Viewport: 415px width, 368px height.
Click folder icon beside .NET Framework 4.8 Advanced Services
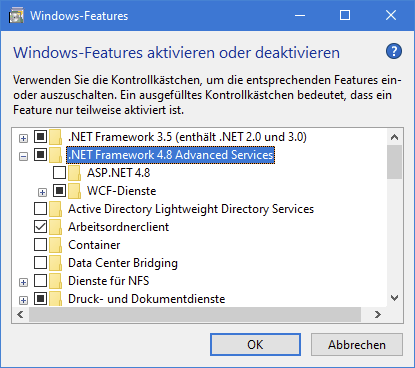click(56, 155)
